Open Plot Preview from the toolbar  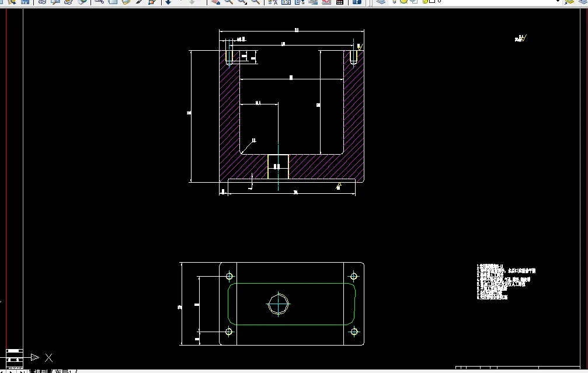coord(55,2)
